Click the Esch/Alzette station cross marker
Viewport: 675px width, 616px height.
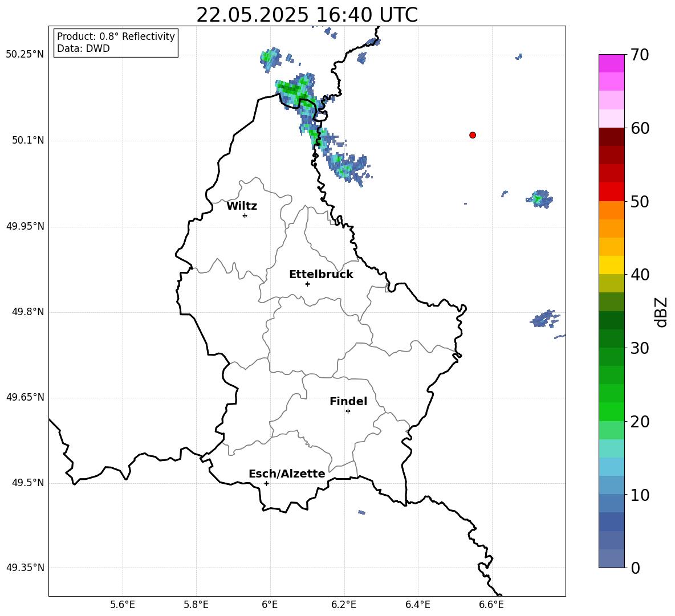266,483
